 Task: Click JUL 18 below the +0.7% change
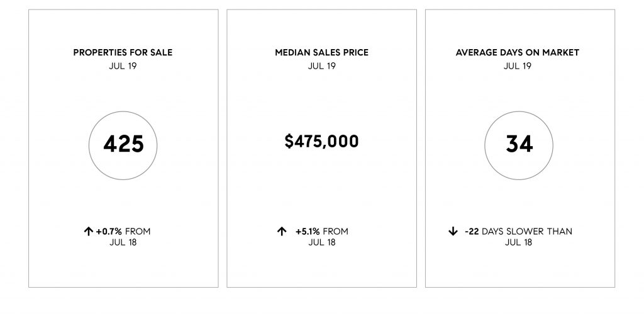[x=123, y=242]
